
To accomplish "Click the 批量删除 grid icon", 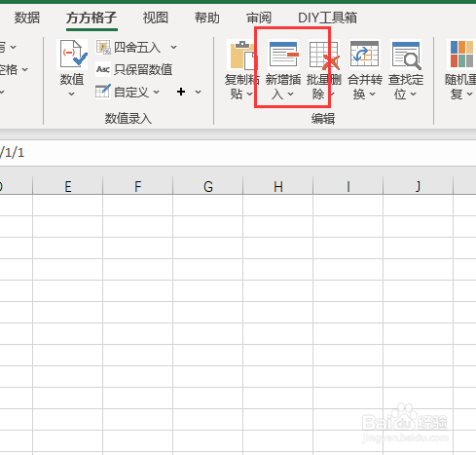I will pos(324,55).
